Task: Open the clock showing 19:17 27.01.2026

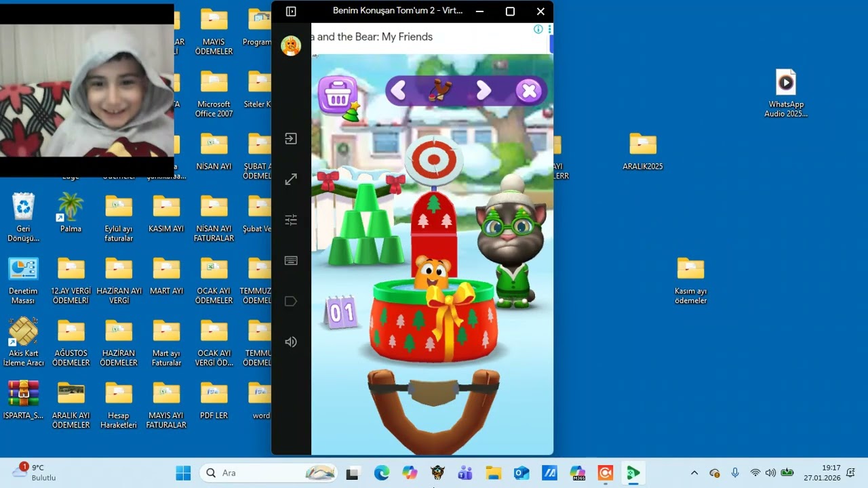Action: tap(822, 473)
